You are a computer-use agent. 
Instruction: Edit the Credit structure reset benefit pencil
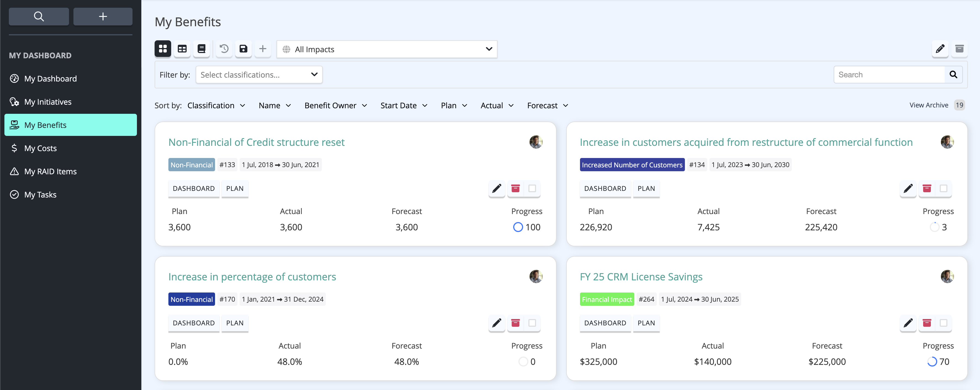coord(496,188)
